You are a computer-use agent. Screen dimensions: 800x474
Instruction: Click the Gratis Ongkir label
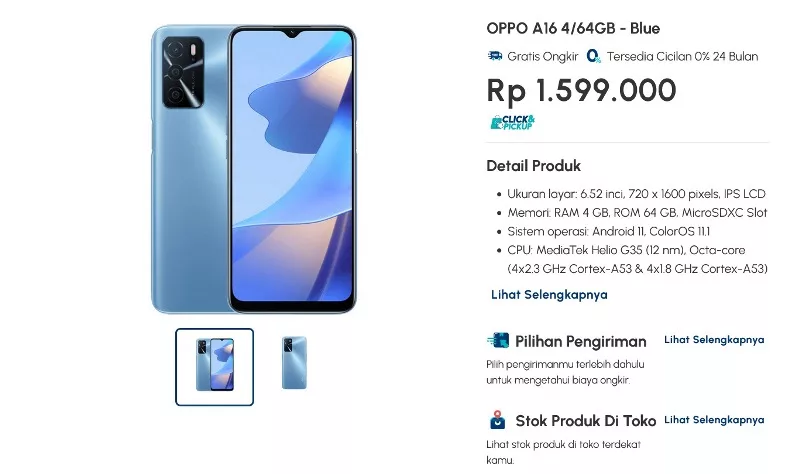coord(542,56)
